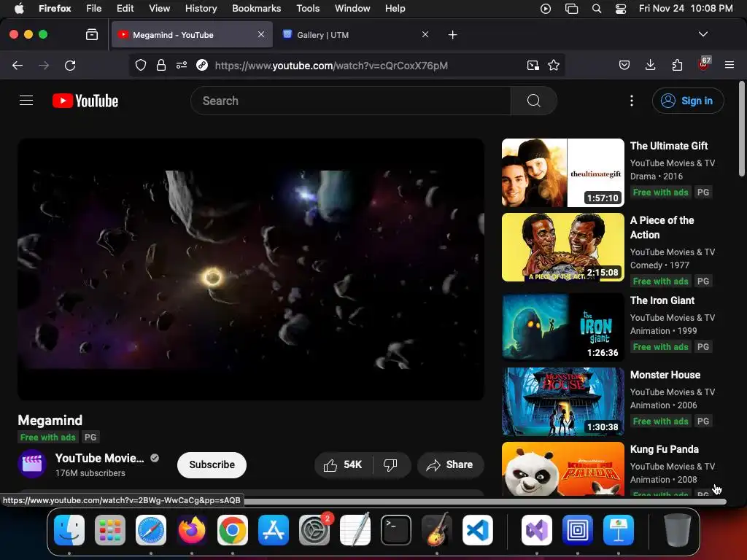Open the YouTube hamburger guide menu

[x=26, y=101]
